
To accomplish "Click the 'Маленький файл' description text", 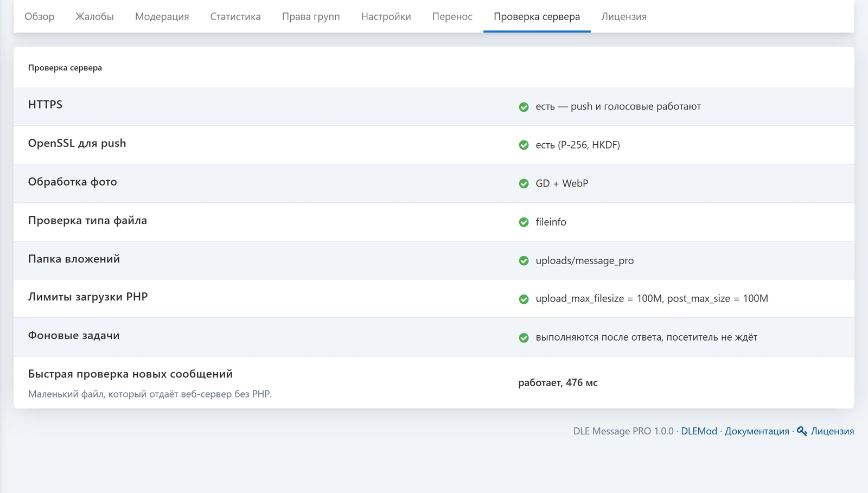I will coord(150,394).
